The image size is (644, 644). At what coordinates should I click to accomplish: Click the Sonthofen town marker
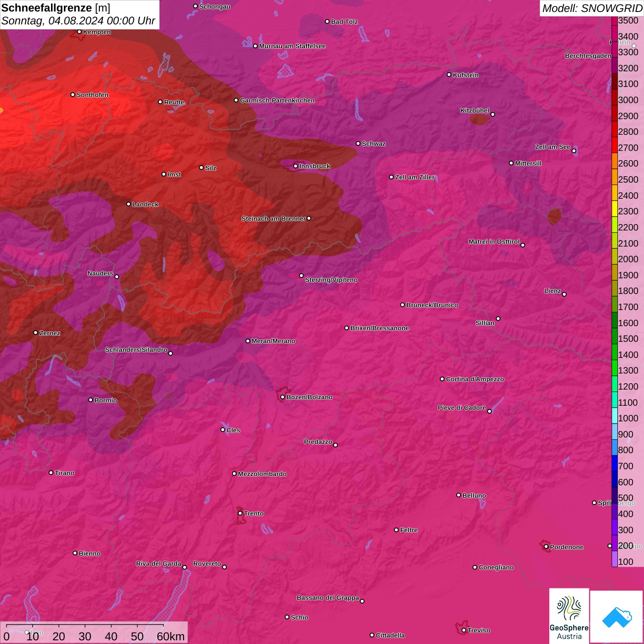click(73, 95)
